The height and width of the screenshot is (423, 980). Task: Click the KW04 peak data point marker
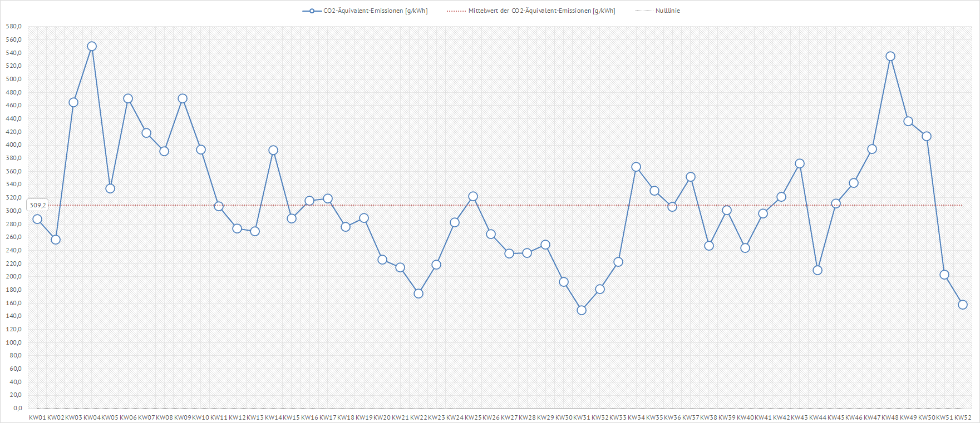coord(92,46)
